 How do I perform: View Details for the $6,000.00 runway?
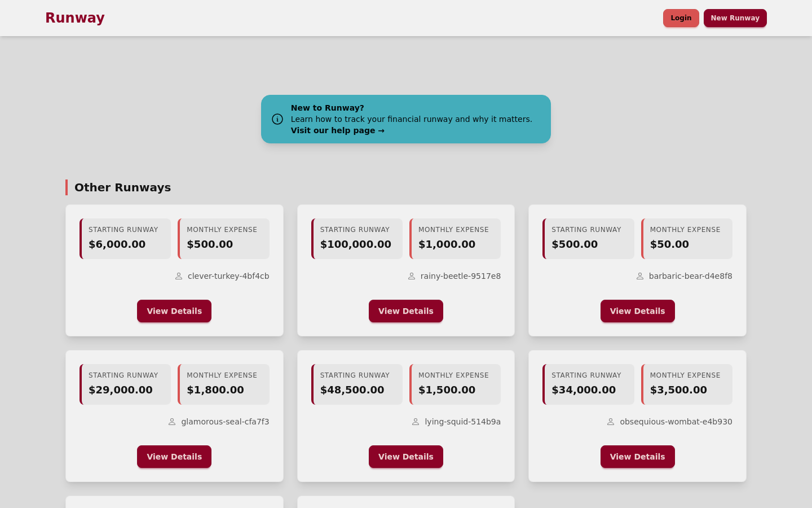174,311
